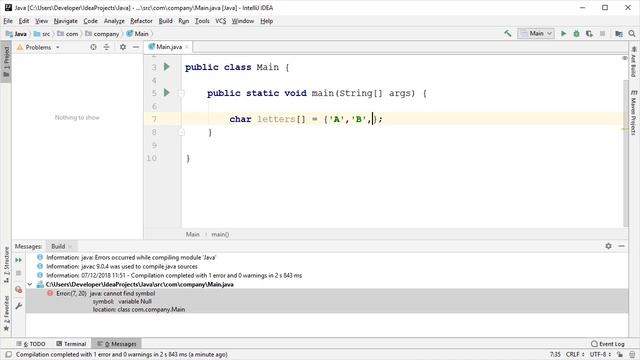Image resolution: width=640 pixels, height=360 pixels.
Task: Click main() breadcrumb below editor
Action: pos(220,234)
